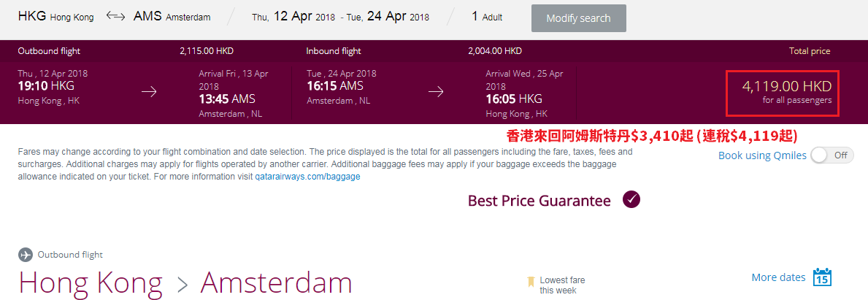Image resolution: width=868 pixels, height=300 pixels.
Task: Open the qatarairways.com/baggage link
Action: point(308,177)
